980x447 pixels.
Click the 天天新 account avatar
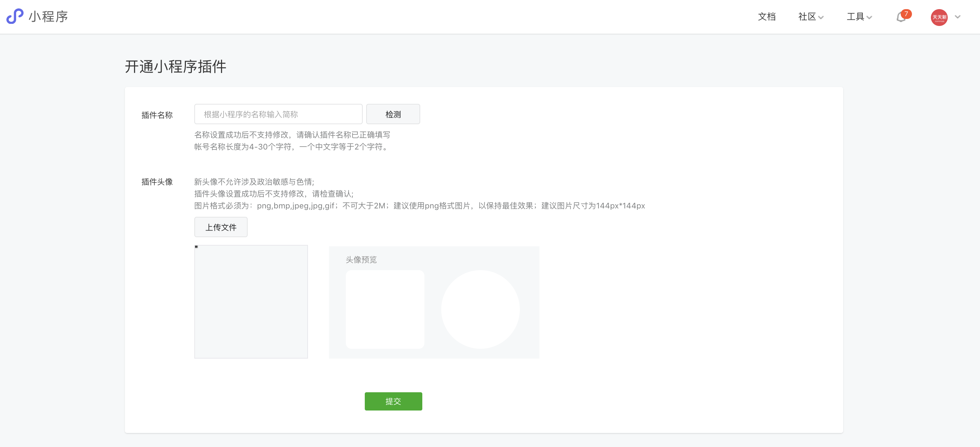click(x=940, y=17)
